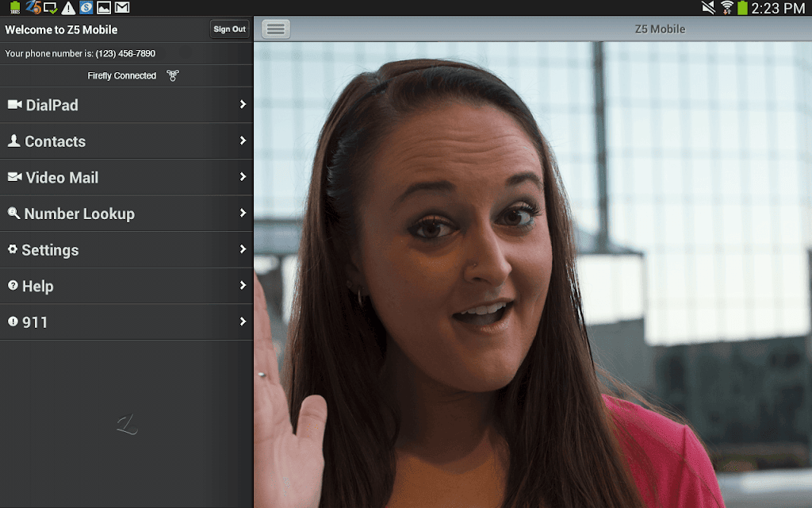
Task: Expand the Video Mail chevron arrow
Action: tap(243, 177)
